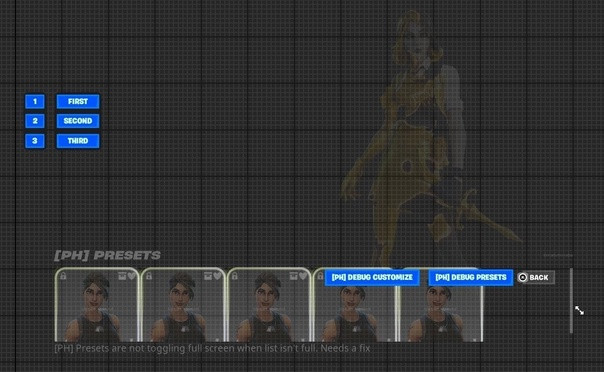The height and width of the screenshot is (372, 604).
Task: Click the lock icon on the second preset card
Action: tap(149, 276)
